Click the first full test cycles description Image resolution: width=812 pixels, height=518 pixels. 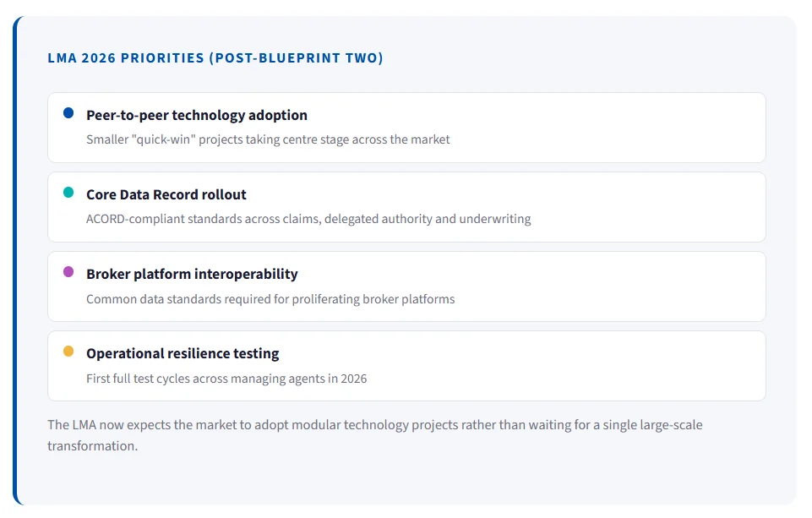point(226,378)
